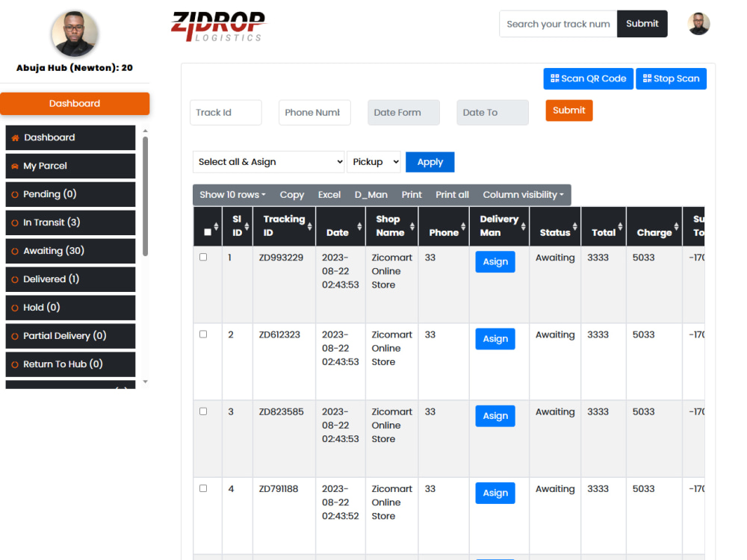Click the Copy table button
Screen dimensions: 747x560
click(291, 195)
